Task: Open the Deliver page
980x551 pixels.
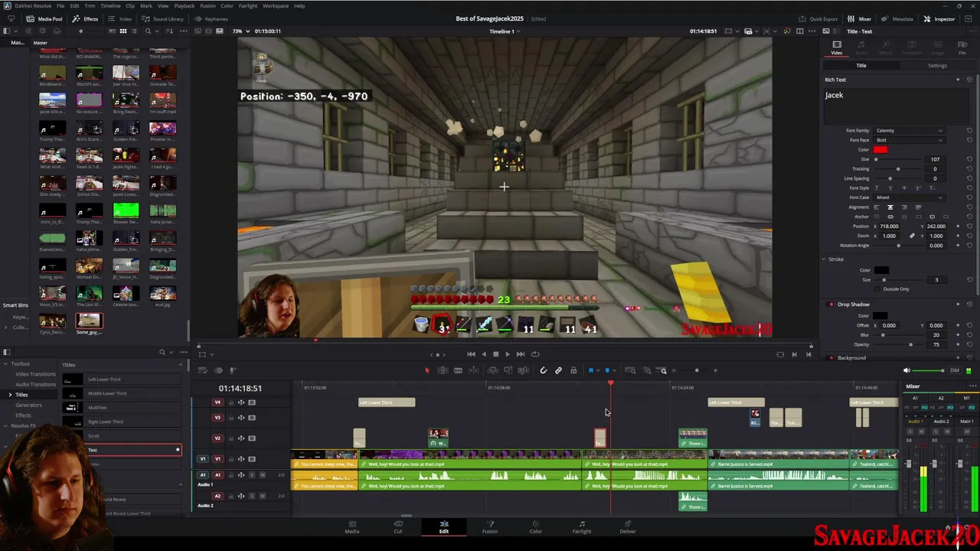Action: click(x=627, y=527)
